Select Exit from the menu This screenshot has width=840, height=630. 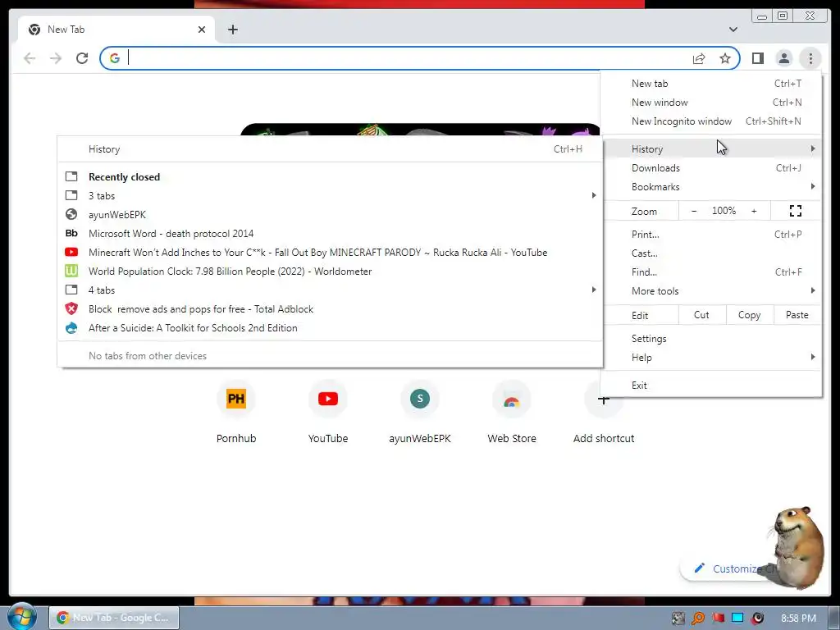(x=713, y=386)
